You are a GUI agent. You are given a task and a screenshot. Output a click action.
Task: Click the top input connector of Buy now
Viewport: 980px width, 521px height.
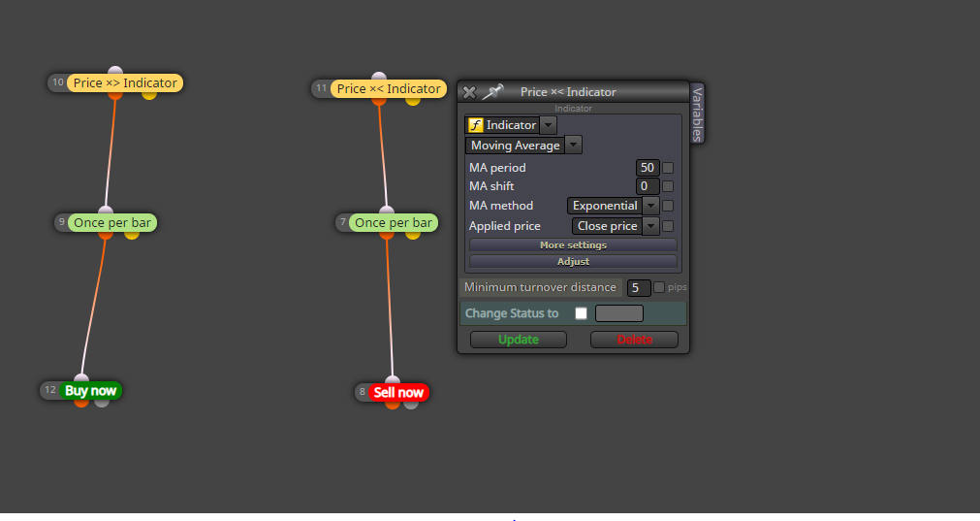(x=81, y=378)
